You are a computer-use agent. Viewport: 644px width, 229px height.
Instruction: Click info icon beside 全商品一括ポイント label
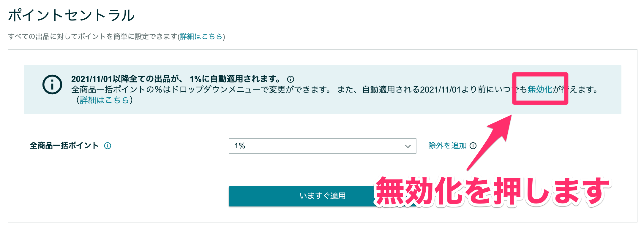[x=108, y=146]
